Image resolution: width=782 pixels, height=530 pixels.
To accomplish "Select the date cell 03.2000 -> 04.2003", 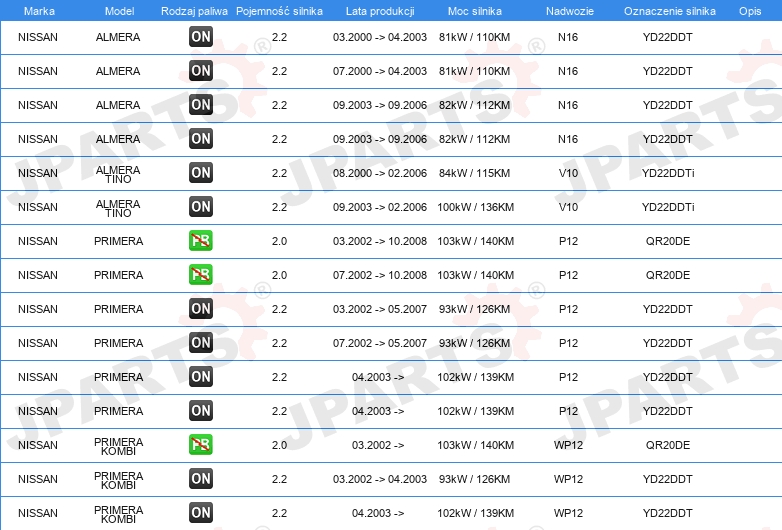I will click(380, 37).
